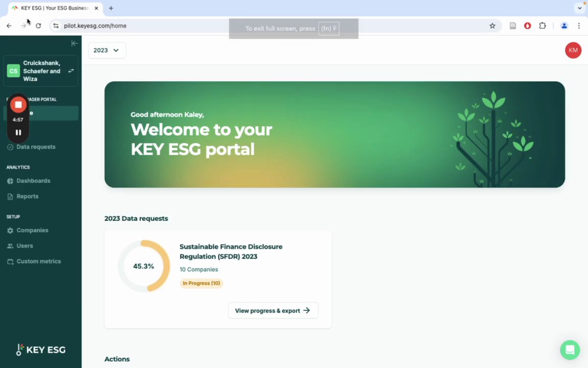The width and height of the screenshot is (588, 368).
Task: Click the KEY ESG logo
Action: (41, 350)
